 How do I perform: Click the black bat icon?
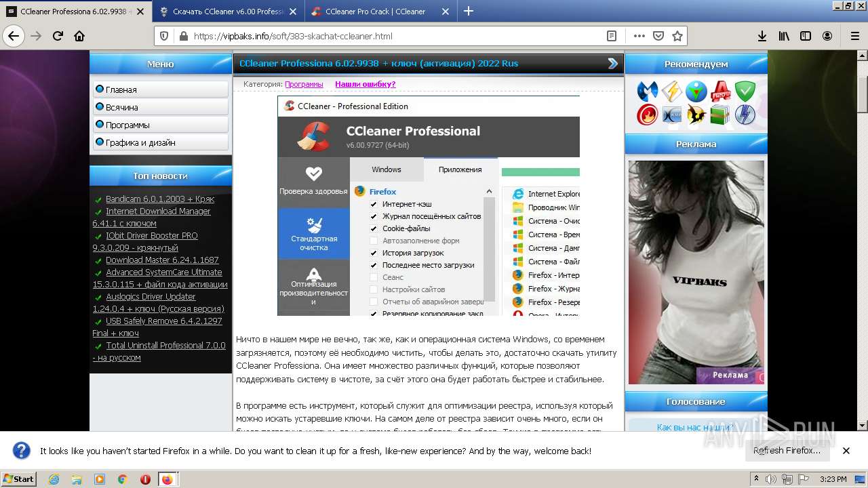pos(696,115)
